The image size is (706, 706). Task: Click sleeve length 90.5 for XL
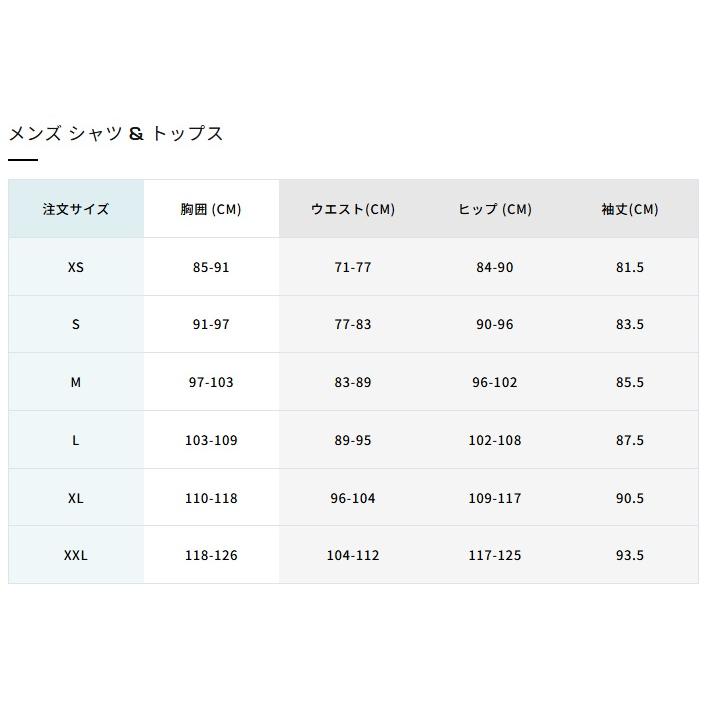click(x=630, y=498)
